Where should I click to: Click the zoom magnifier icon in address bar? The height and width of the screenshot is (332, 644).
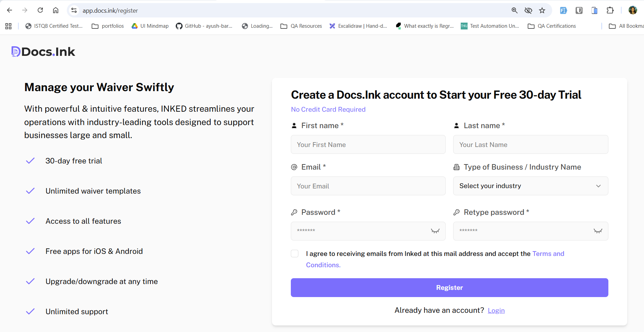[515, 10]
